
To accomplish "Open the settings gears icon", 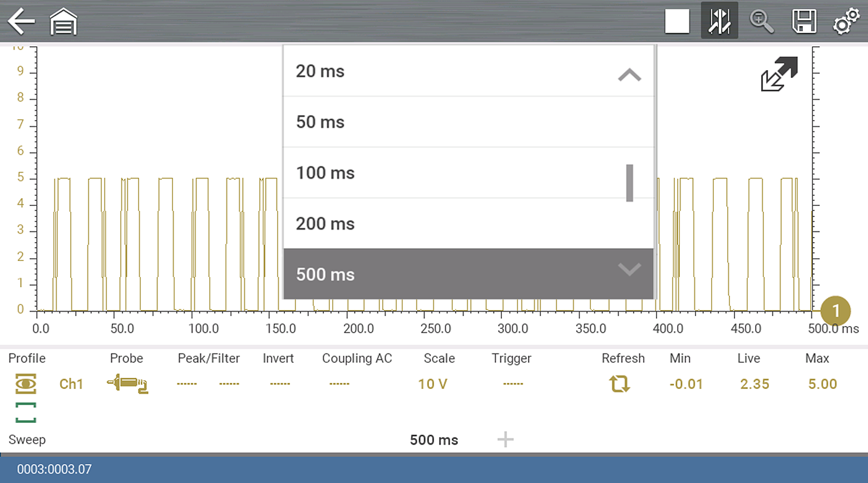I will 846,22.
